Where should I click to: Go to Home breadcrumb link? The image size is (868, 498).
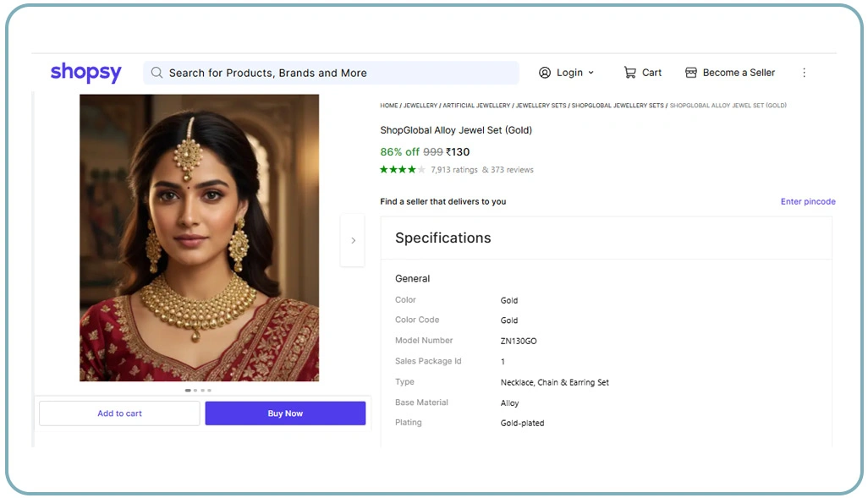(389, 106)
